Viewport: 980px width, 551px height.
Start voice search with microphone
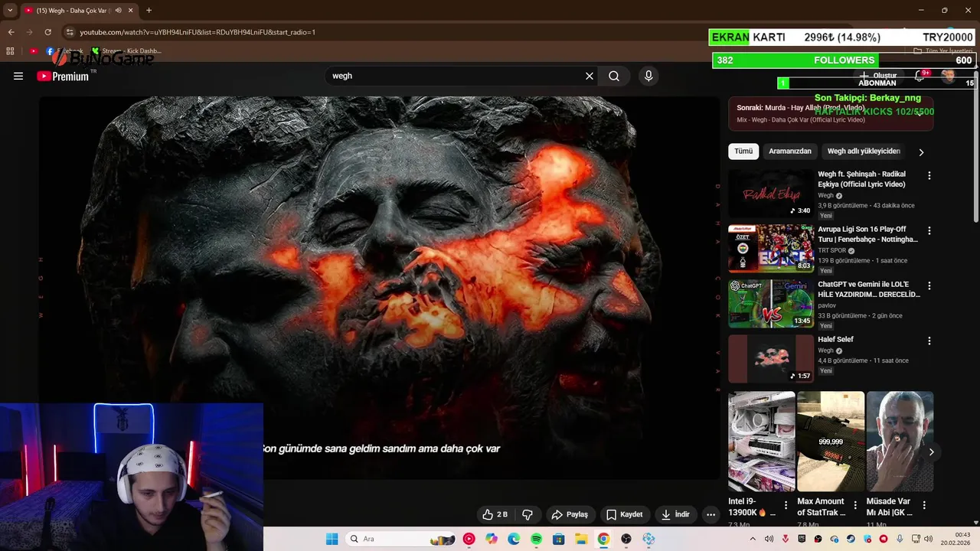(x=648, y=76)
